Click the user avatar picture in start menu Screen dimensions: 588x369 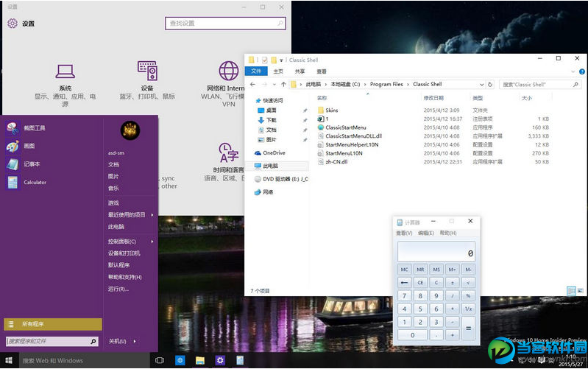[130, 132]
